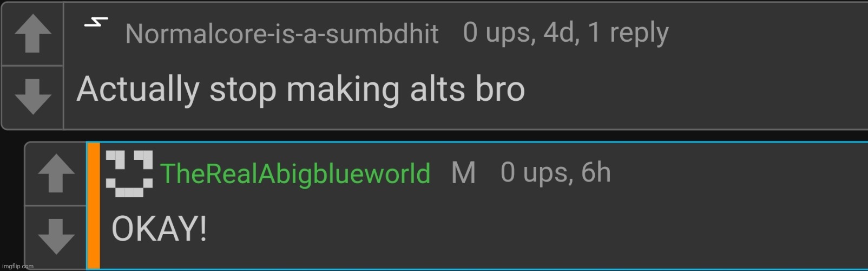Click the "1 reply" text

click(x=628, y=33)
